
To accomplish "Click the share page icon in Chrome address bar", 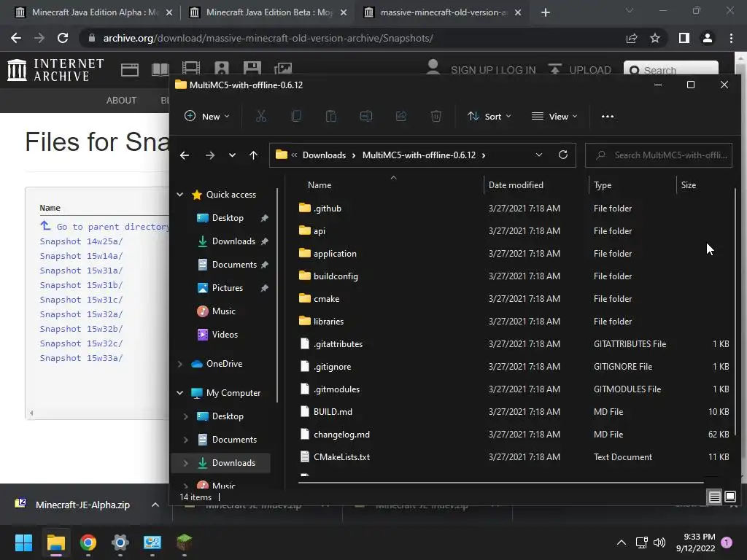I will (632, 38).
